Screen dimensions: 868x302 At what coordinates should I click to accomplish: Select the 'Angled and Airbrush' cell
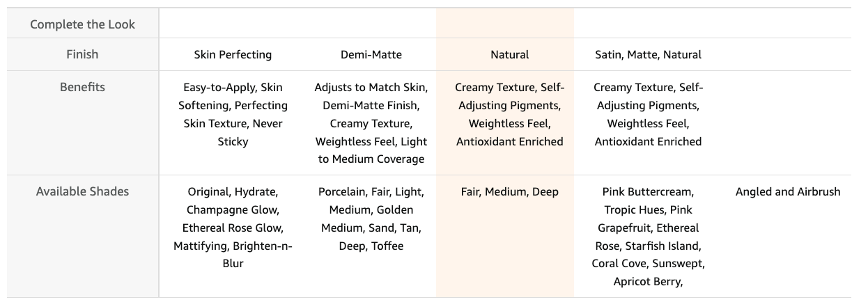787,192
